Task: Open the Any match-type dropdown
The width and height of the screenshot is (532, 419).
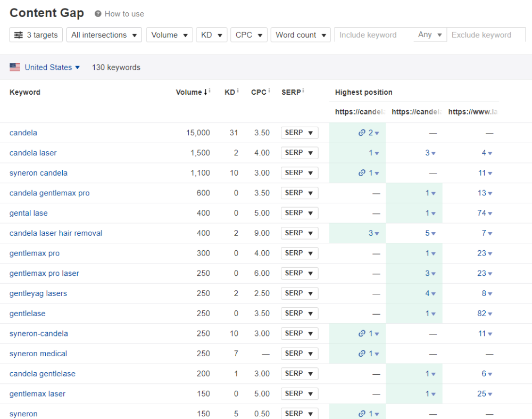Action: coord(430,35)
